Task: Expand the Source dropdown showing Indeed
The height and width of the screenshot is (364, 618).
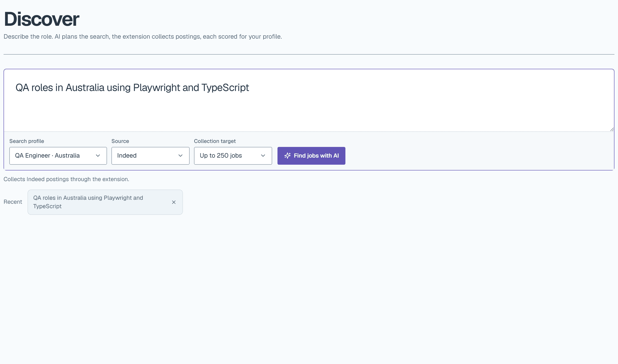Action: (150, 156)
